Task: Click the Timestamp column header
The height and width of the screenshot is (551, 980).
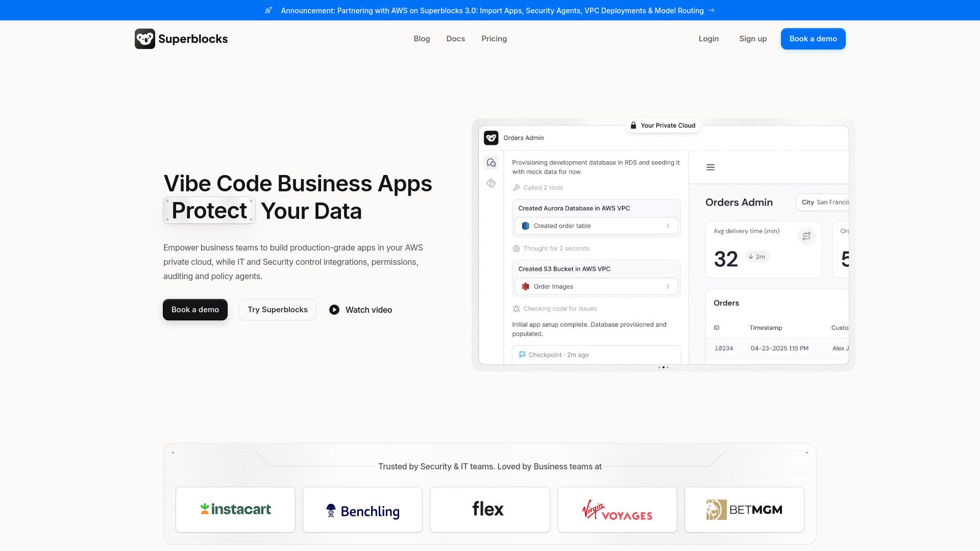Action: click(766, 328)
